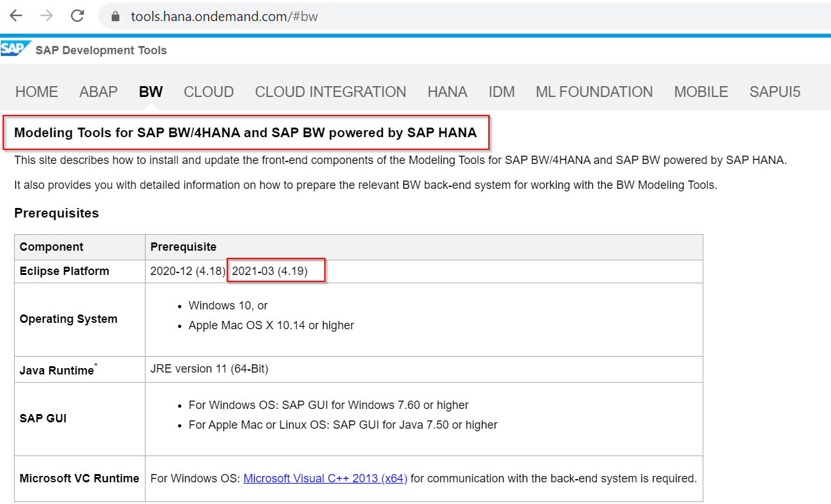Select the highlighted 2021-03 (4.19) table cell
Screen dimensions: 831x504
coord(276,270)
